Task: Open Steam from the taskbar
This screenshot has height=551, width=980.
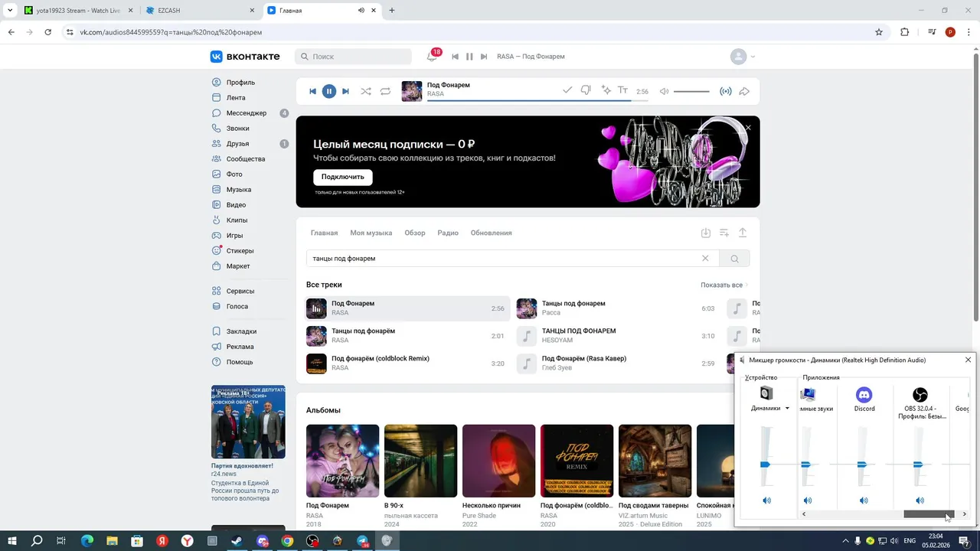Action: tap(237, 541)
